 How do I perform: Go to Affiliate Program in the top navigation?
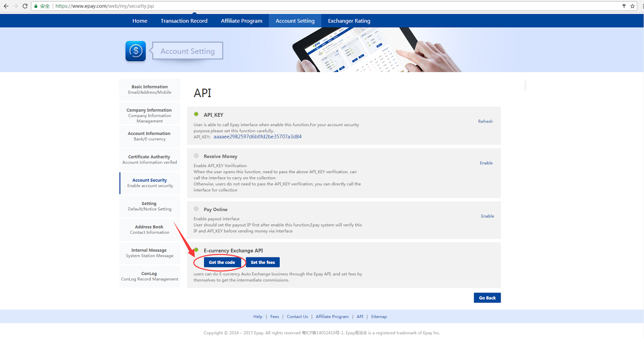pyautogui.click(x=242, y=21)
